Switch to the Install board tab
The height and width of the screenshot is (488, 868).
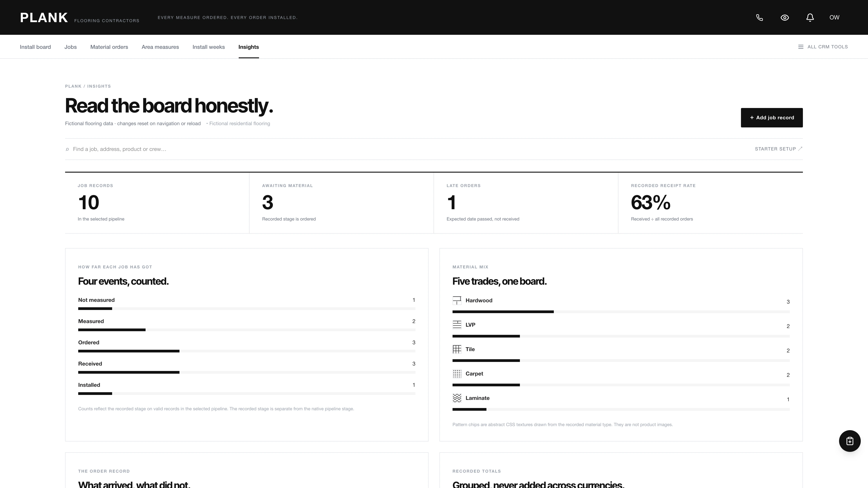click(x=35, y=47)
